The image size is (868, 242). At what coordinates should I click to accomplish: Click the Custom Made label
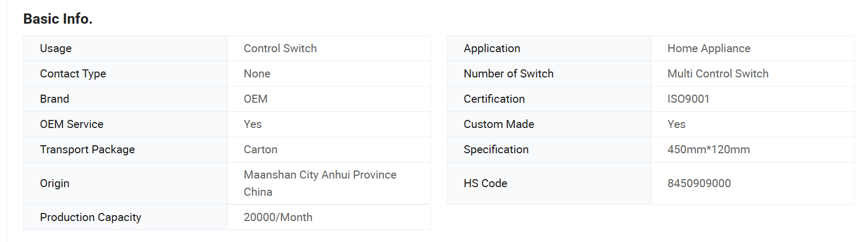click(499, 124)
